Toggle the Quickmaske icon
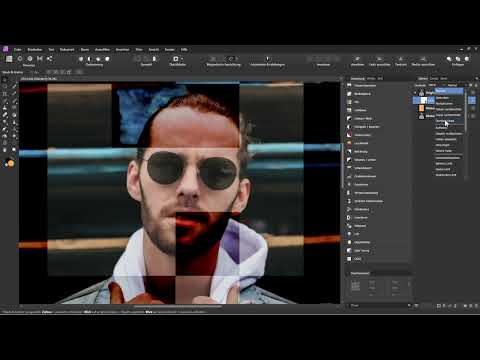The image size is (480, 360). click(x=176, y=59)
